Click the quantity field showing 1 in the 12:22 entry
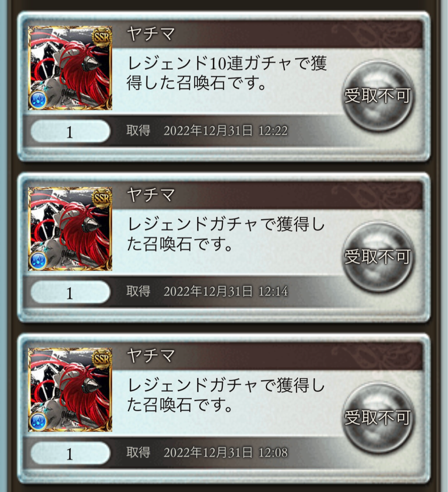The height and width of the screenshot is (492, 448). (x=70, y=132)
